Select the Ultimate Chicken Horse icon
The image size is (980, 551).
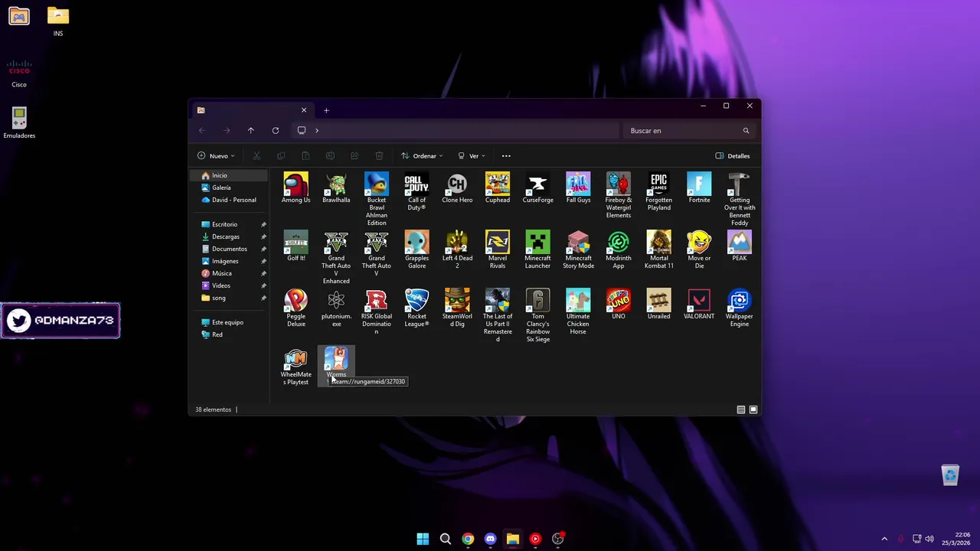[578, 312]
